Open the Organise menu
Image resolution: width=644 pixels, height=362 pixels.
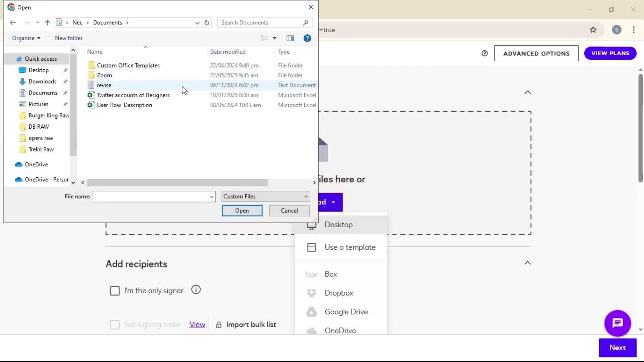click(x=26, y=38)
